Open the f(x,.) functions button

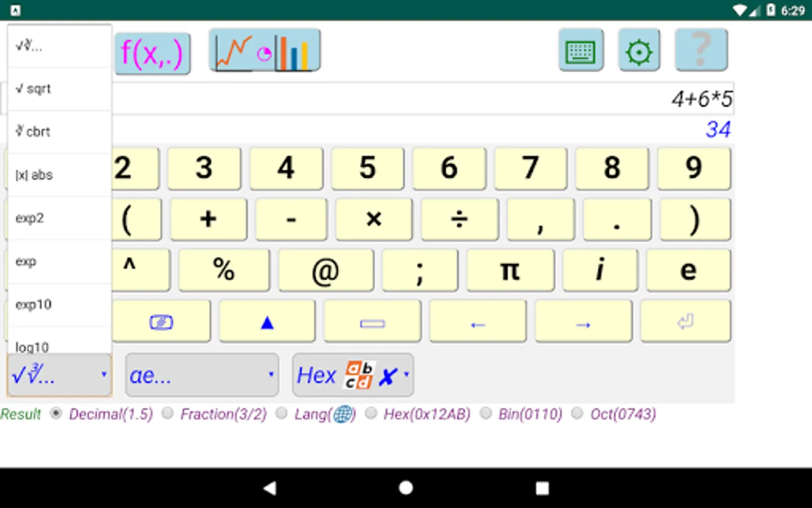152,53
